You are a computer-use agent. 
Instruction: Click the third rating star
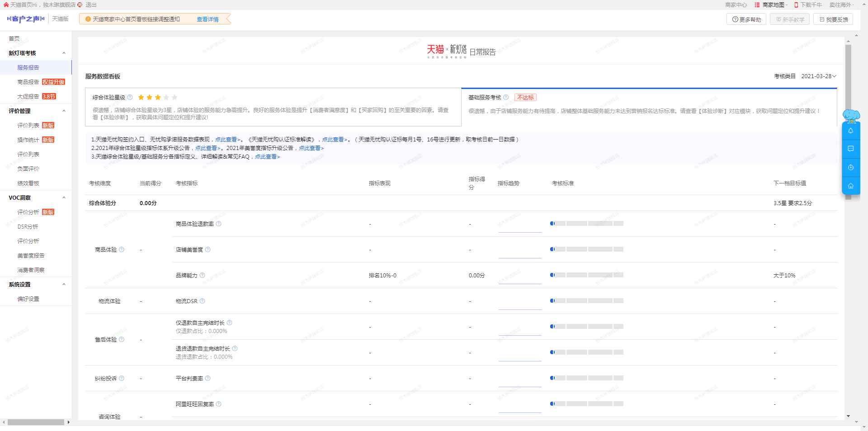coord(158,97)
